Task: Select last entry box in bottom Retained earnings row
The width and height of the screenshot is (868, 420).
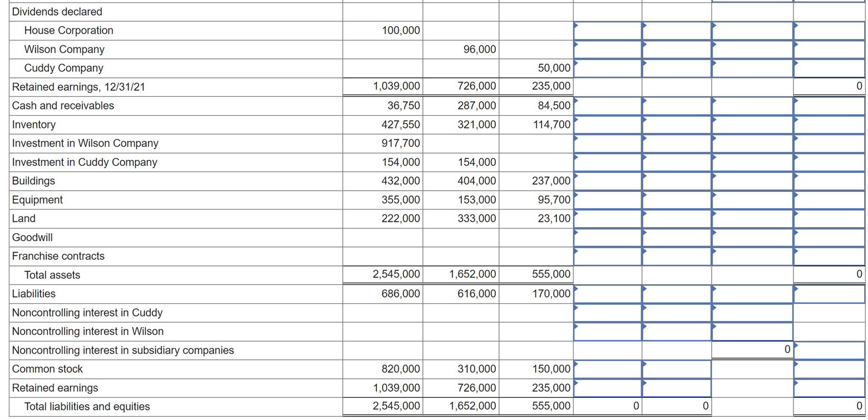Action: click(x=829, y=388)
